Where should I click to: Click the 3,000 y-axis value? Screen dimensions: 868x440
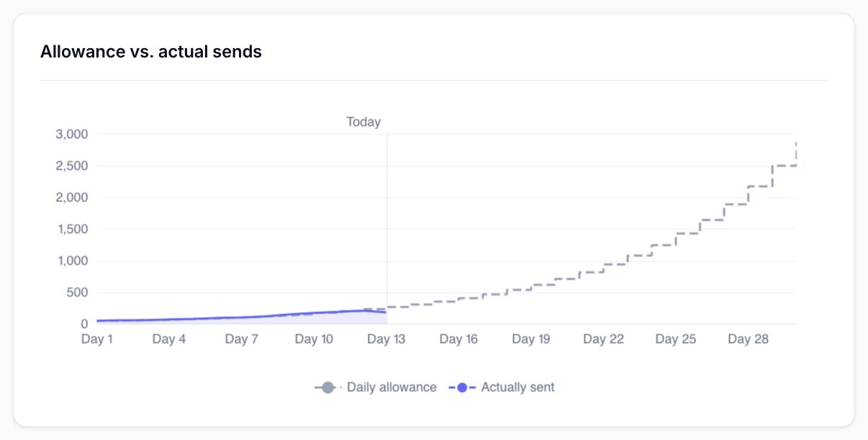point(71,134)
